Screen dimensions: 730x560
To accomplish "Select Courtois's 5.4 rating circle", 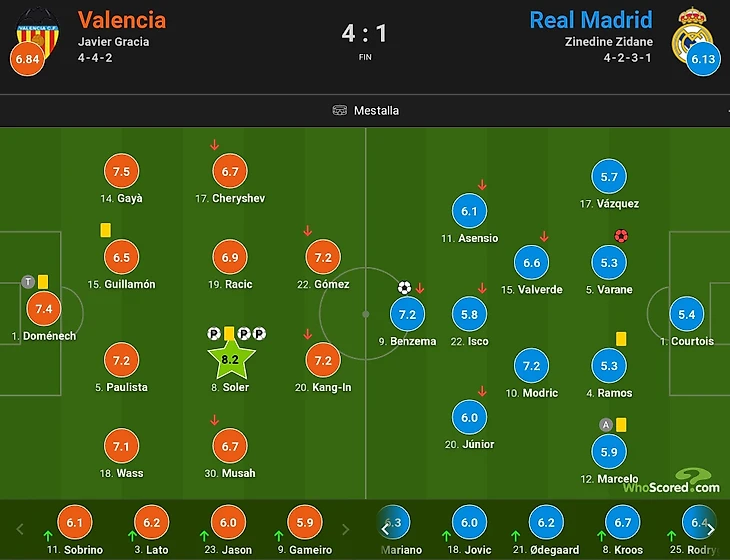I will tap(687, 314).
